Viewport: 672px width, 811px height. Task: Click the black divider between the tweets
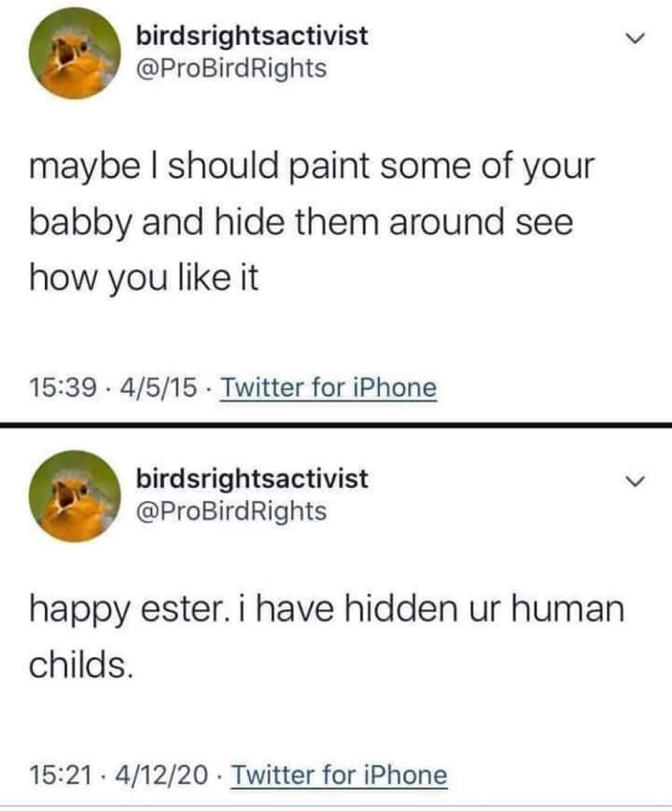[336, 425]
